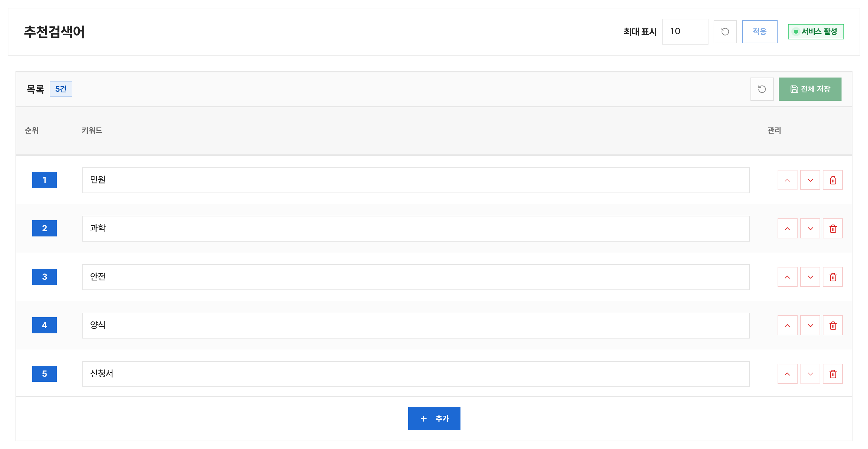Screen dimensions: 868x449
Task: Move keyword 안전 down one rank
Action: coord(810,277)
